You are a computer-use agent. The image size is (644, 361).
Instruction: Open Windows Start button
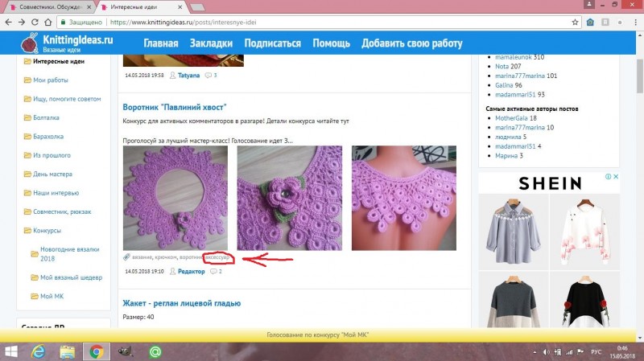[x=10, y=352]
